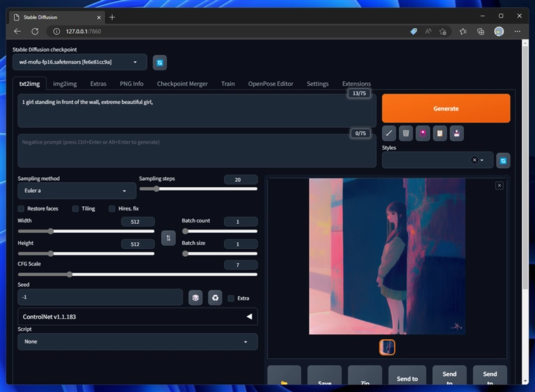Open the Checkpoint Merger tab
The width and height of the screenshot is (535, 392).
pos(182,84)
